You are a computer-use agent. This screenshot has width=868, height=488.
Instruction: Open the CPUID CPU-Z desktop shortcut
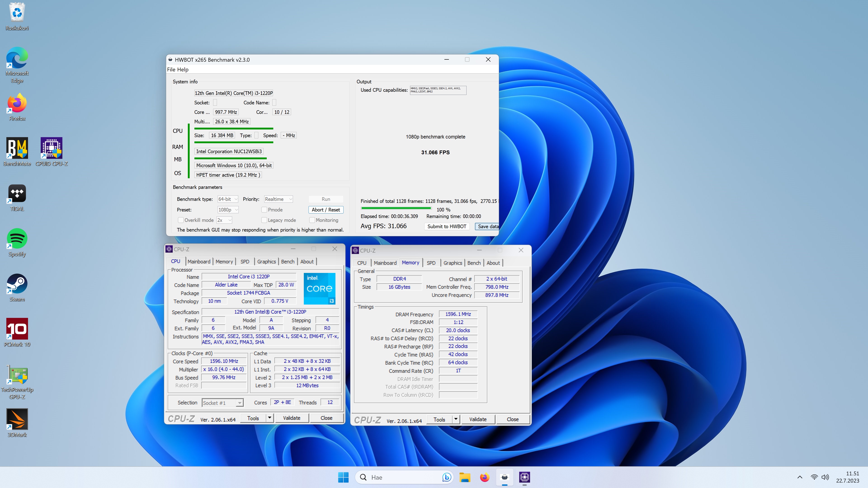click(52, 152)
